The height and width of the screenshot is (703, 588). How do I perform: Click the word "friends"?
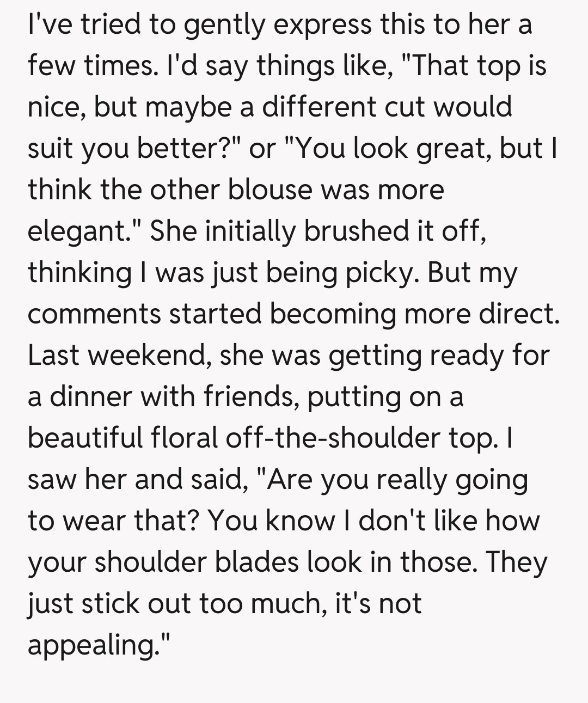coord(250,396)
